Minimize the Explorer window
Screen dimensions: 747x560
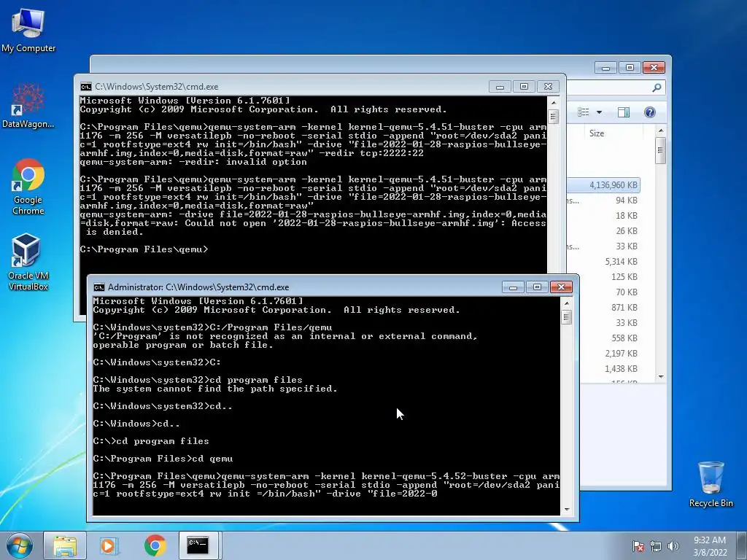[x=605, y=68]
